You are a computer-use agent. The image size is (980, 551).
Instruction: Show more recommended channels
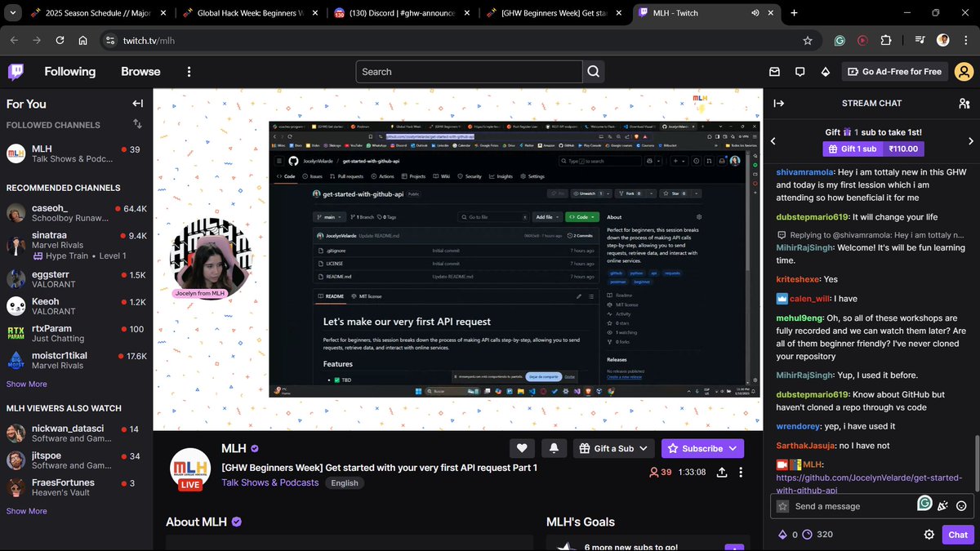[x=27, y=384]
